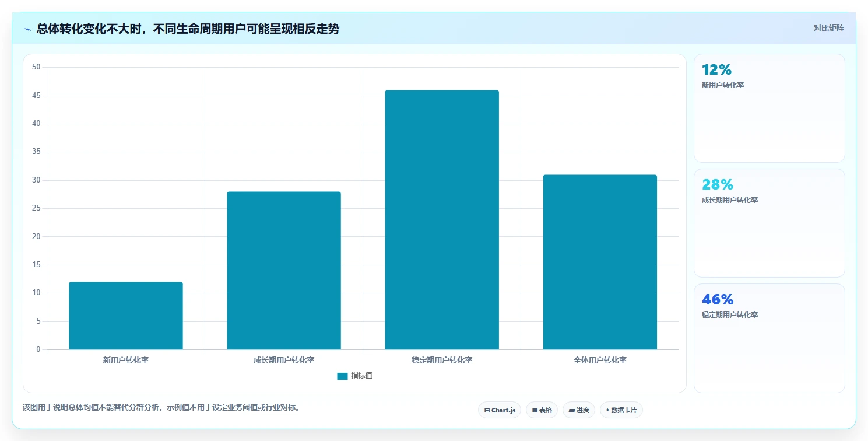This screenshot has width=868, height=441.
Task: Click the 表格 tag button
Action: point(542,410)
